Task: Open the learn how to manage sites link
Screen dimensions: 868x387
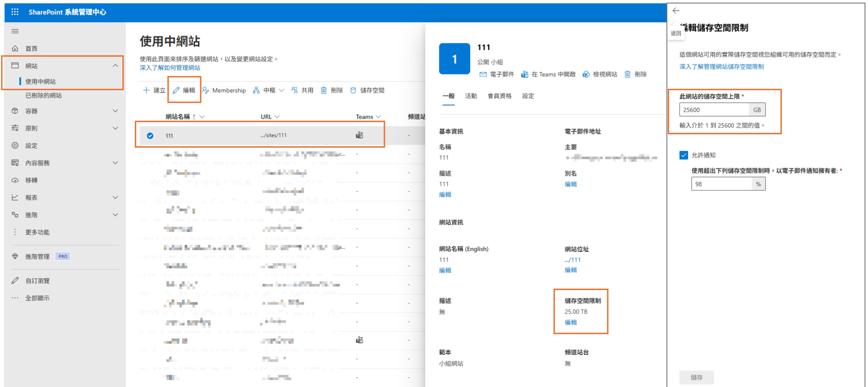Action: point(170,68)
